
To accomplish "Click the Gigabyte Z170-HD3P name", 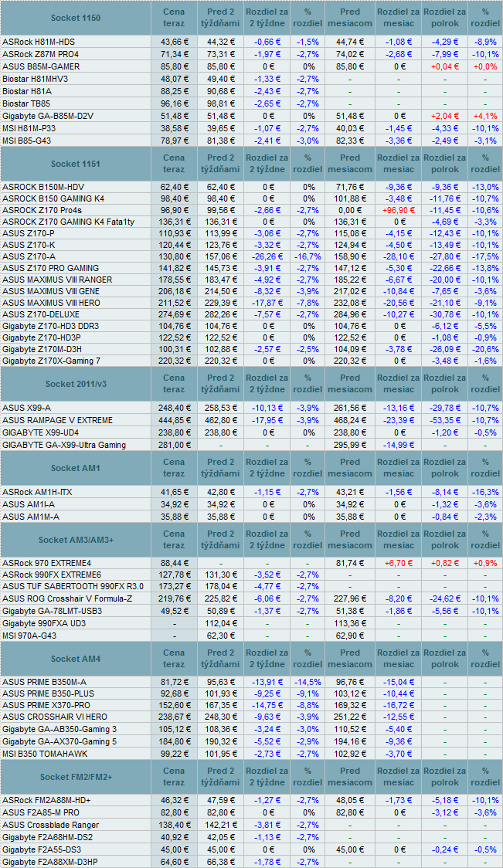I will pyautogui.click(x=42, y=337).
